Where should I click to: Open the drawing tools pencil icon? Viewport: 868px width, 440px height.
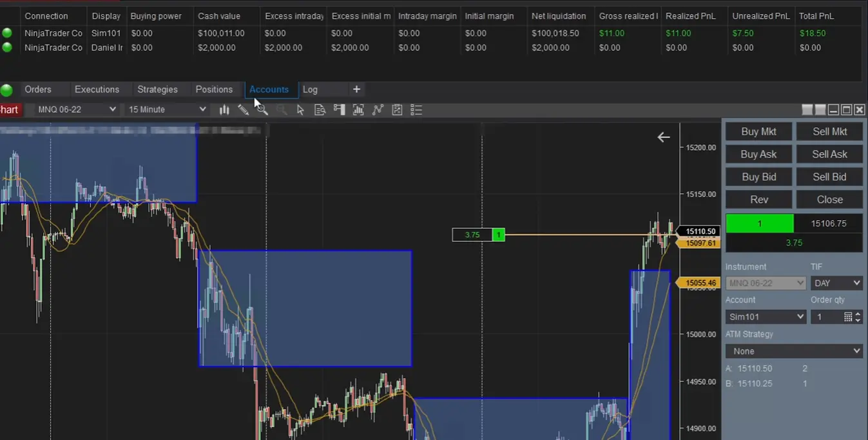click(243, 110)
